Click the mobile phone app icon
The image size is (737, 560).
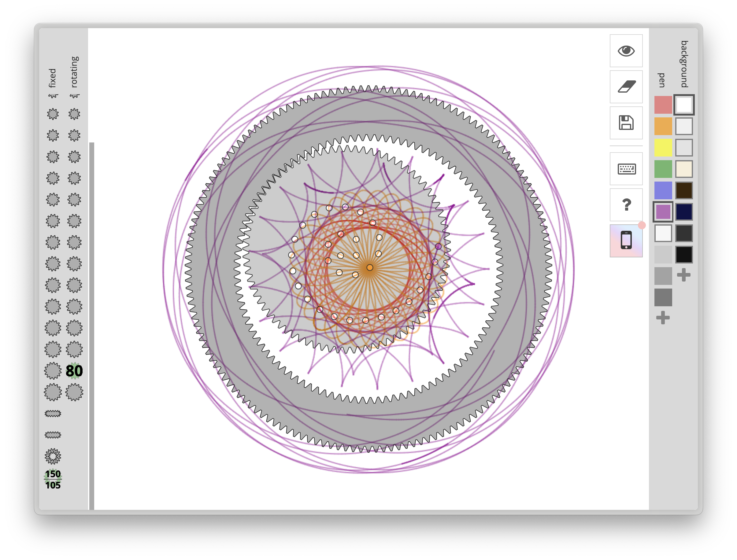(626, 240)
